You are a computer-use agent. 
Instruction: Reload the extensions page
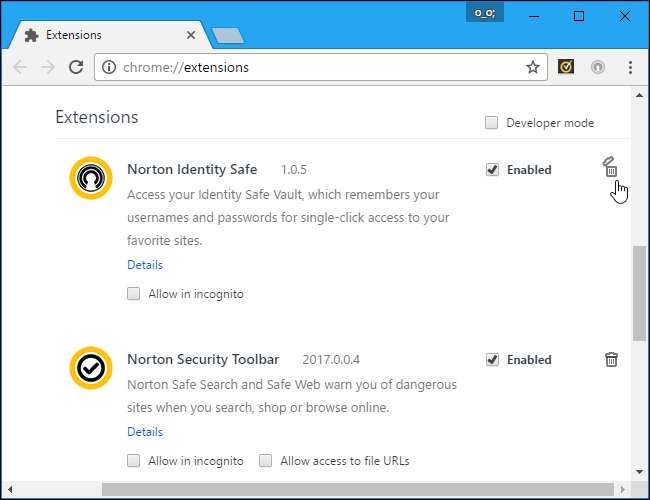click(75, 68)
